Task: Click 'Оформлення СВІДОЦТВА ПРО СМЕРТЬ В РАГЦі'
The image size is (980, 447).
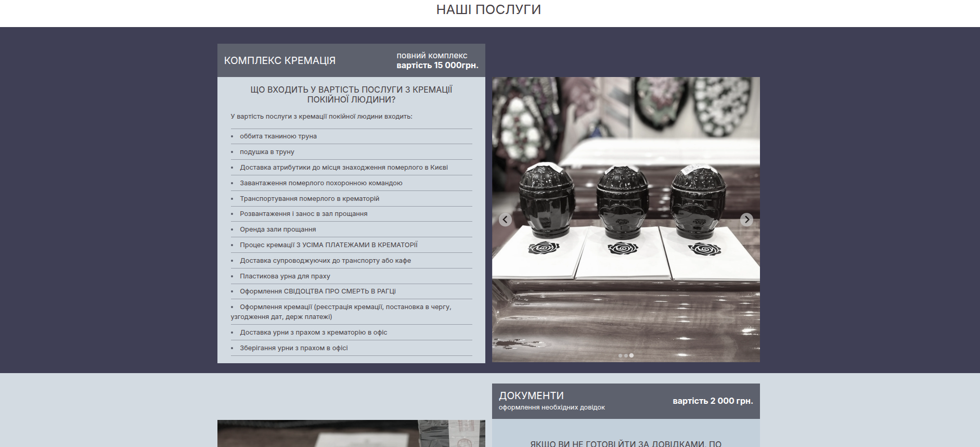Action: click(x=318, y=291)
